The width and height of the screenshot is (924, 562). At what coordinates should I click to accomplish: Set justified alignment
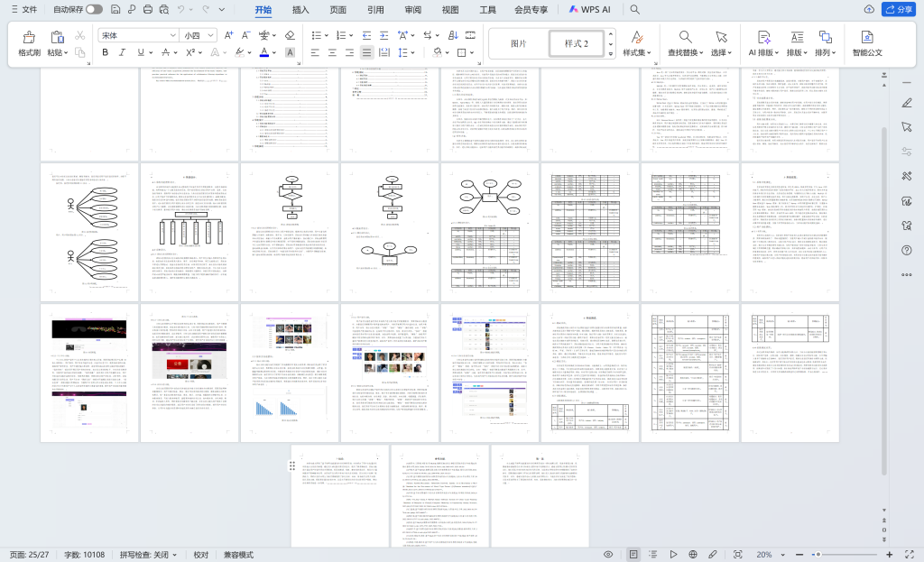[x=366, y=52]
